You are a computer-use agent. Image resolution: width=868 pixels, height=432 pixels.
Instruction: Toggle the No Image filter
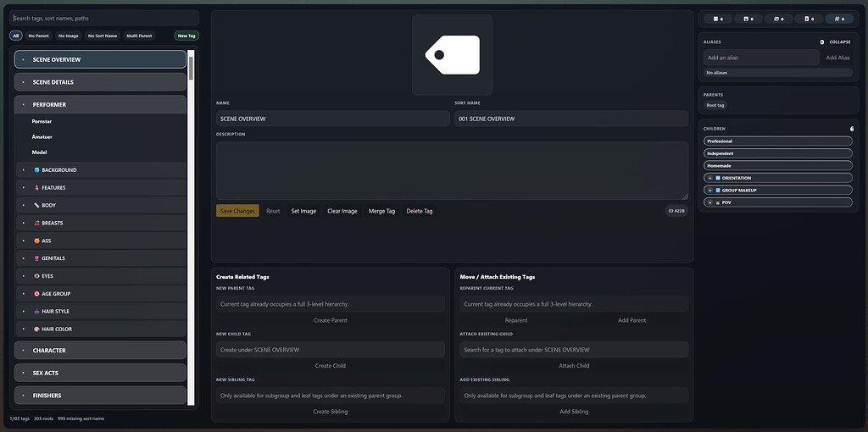point(69,36)
